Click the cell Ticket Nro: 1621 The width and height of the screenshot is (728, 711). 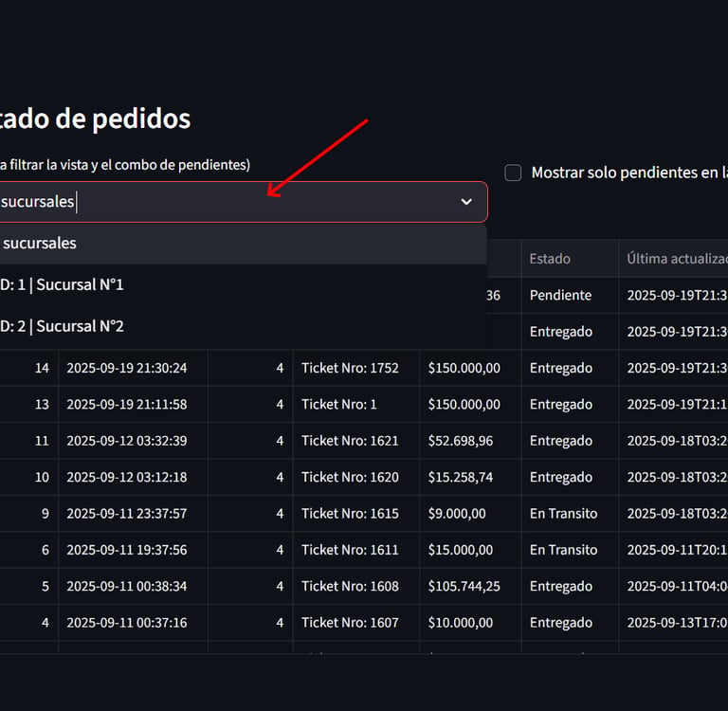point(356,441)
